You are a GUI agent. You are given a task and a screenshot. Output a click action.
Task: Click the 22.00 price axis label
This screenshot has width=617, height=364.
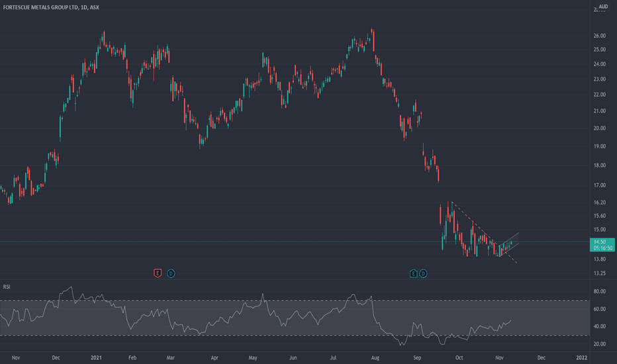(600, 95)
